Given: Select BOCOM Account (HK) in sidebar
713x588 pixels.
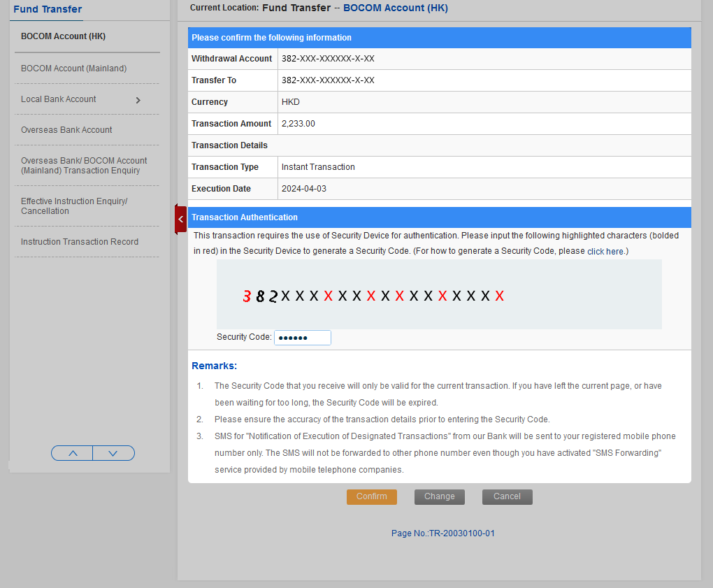Looking at the screenshot, I should point(63,36).
